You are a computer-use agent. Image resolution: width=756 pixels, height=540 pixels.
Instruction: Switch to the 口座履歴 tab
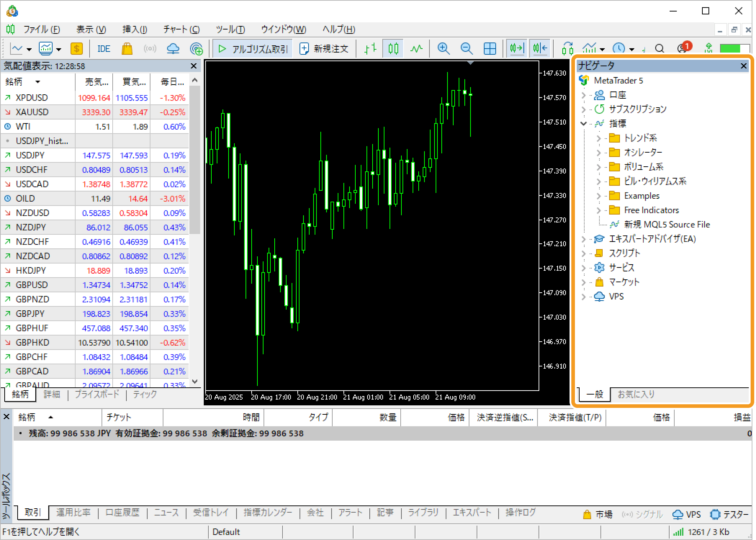[x=122, y=512]
